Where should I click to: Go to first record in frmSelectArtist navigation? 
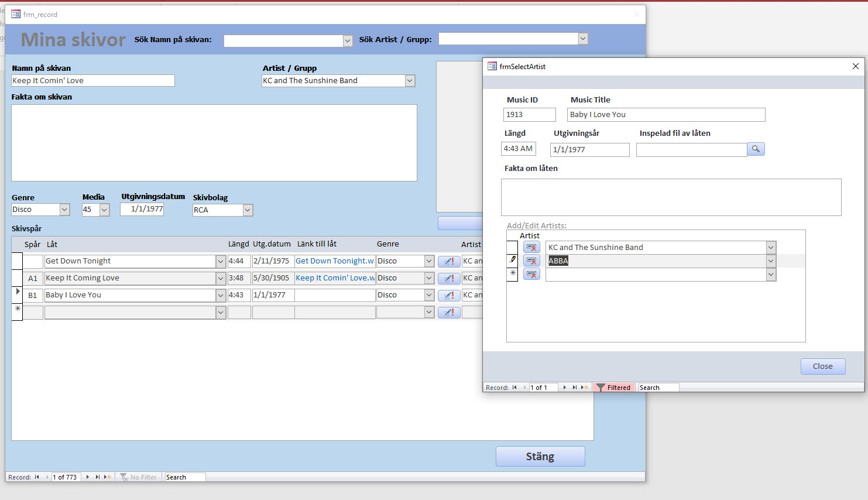coord(514,388)
